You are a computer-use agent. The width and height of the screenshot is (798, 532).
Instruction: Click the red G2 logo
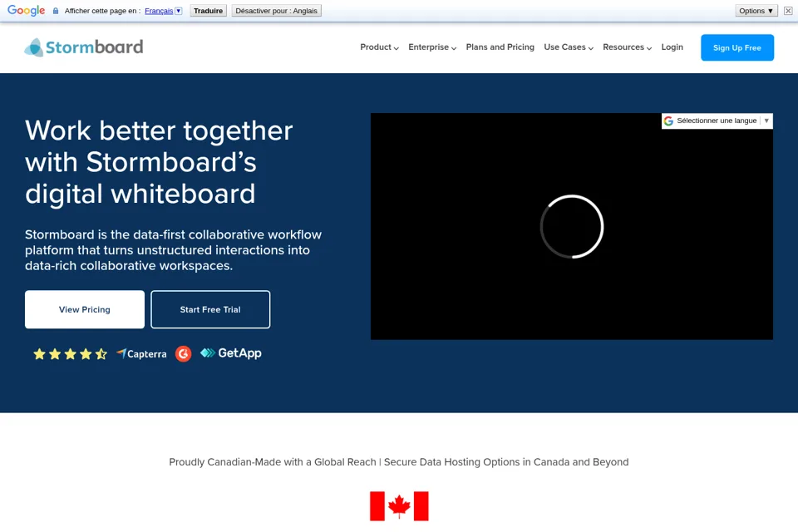[183, 354]
